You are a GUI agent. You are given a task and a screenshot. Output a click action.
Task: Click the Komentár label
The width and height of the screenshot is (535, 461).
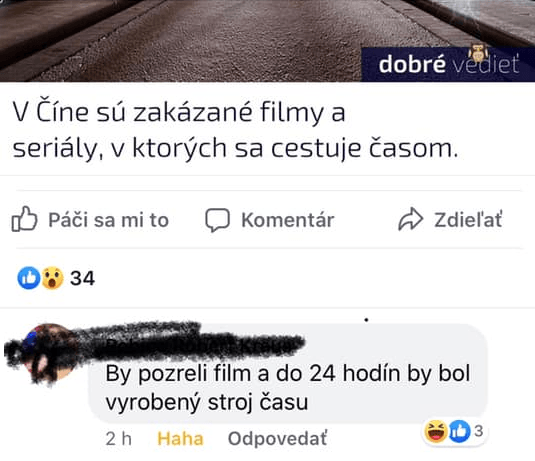(288, 220)
